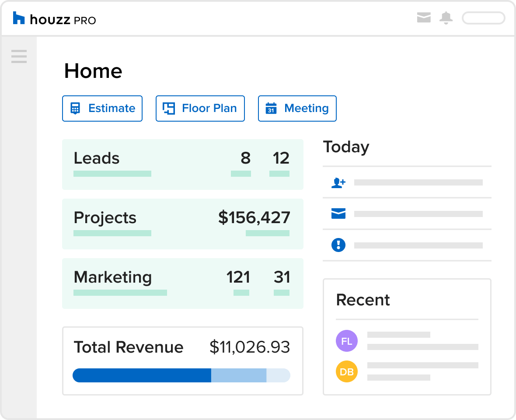The image size is (516, 420).
Task: Open the mail inbox icon in header
Action: pos(424,18)
